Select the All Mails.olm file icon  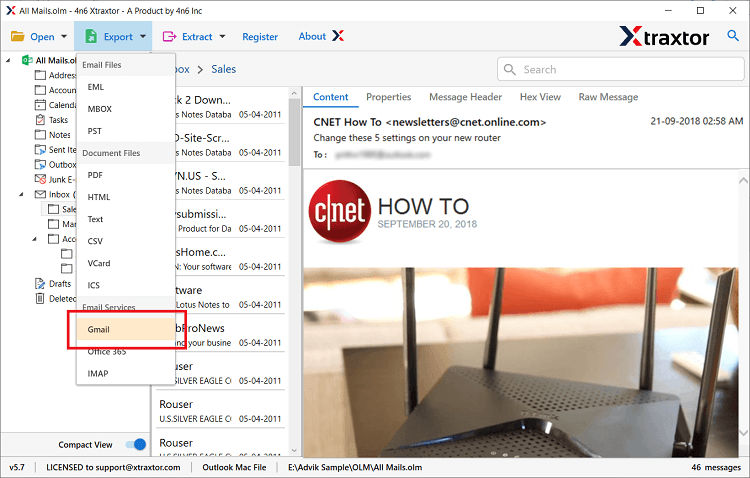[27, 60]
